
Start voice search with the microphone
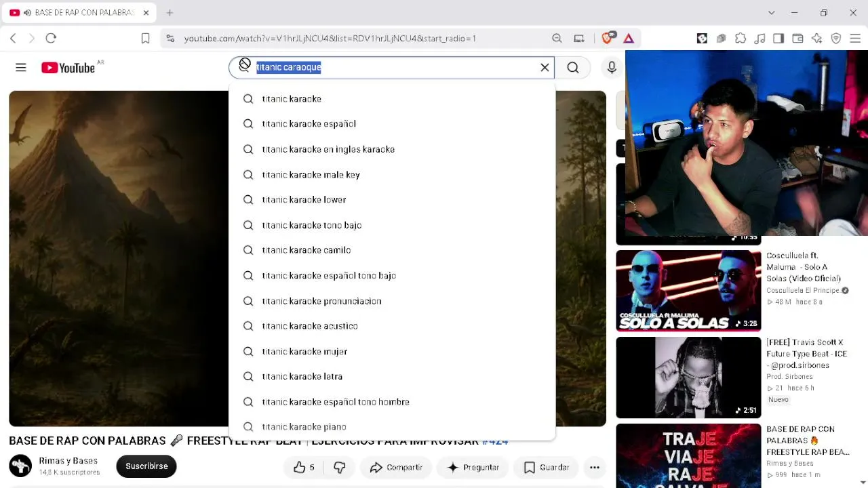coord(612,67)
